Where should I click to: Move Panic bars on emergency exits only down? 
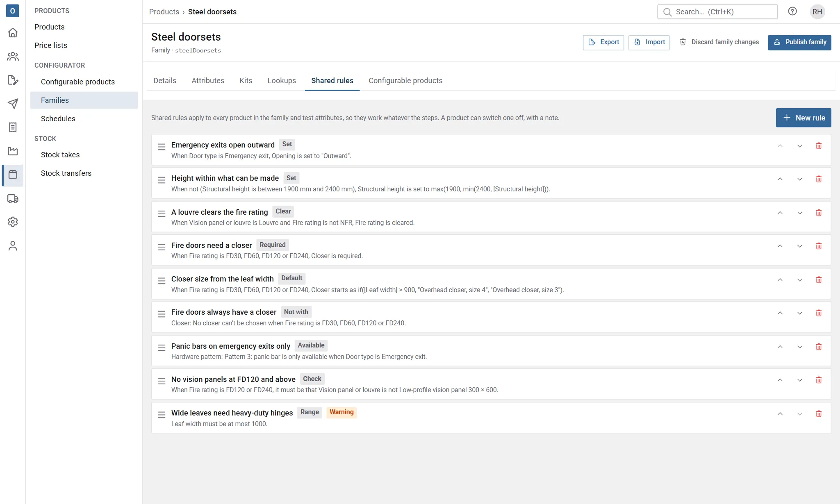(x=800, y=347)
